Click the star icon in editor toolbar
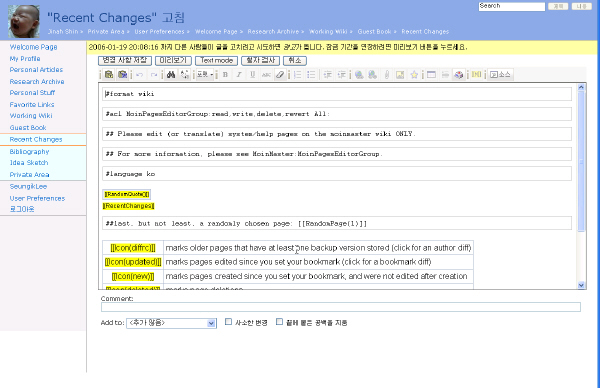 point(414,75)
